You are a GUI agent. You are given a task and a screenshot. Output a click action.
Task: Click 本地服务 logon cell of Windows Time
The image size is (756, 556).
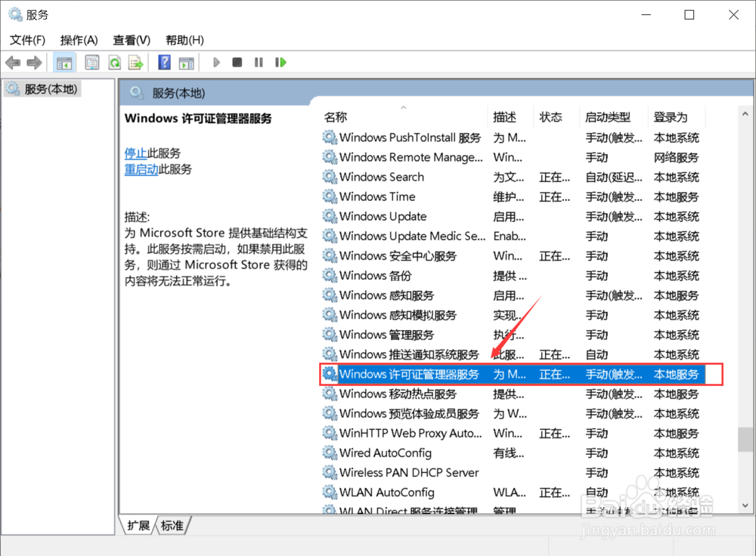(677, 196)
